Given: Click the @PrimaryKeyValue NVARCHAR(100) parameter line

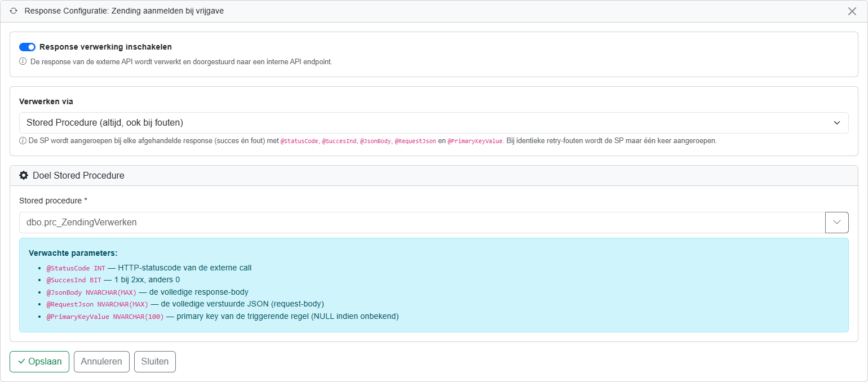Looking at the screenshot, I should 223,317.
